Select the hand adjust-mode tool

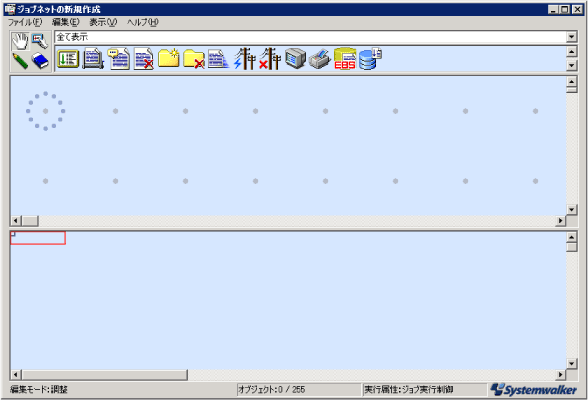pos(20,41)
